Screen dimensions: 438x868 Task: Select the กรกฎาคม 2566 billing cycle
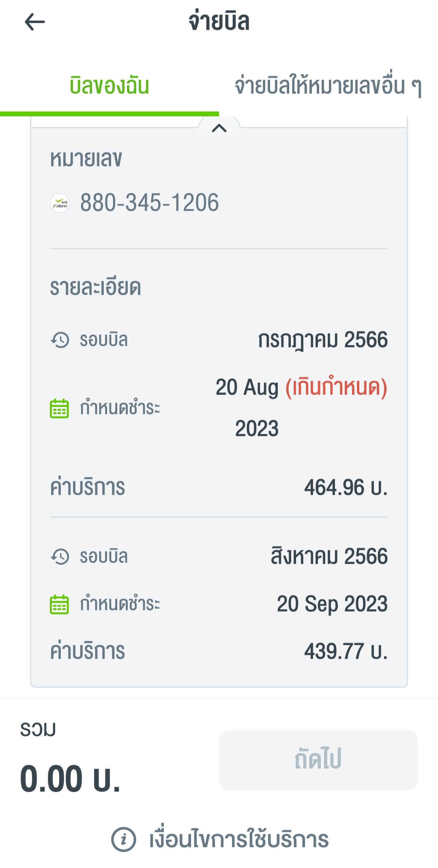pyautogui.click(x=323, y=340)
